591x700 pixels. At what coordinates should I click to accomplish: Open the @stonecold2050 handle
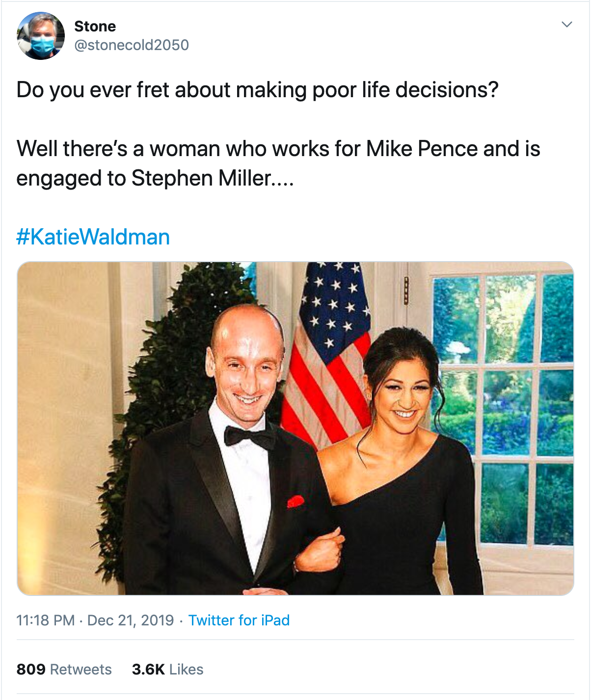pyautogui.click(x=132, y=45)
